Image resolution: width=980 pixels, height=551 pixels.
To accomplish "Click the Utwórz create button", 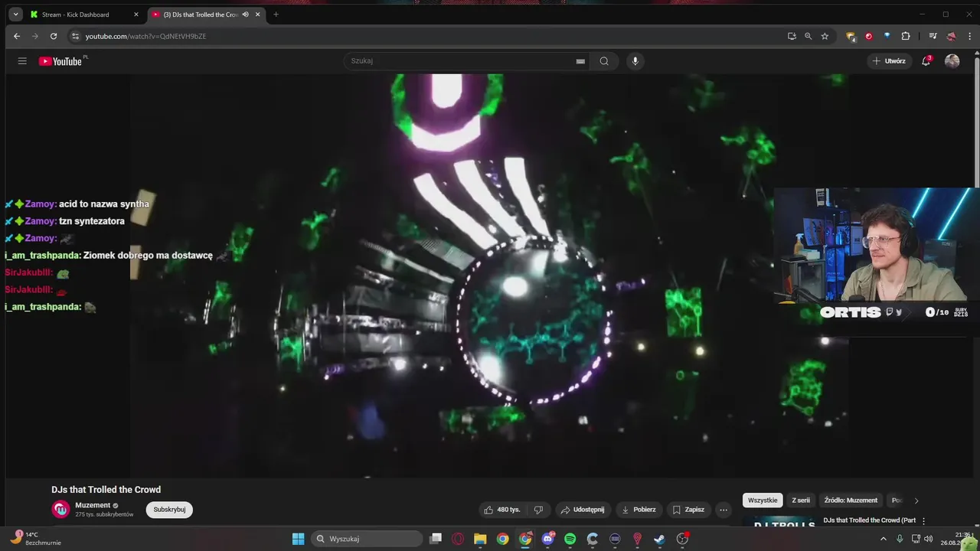I will click(888, 61).
